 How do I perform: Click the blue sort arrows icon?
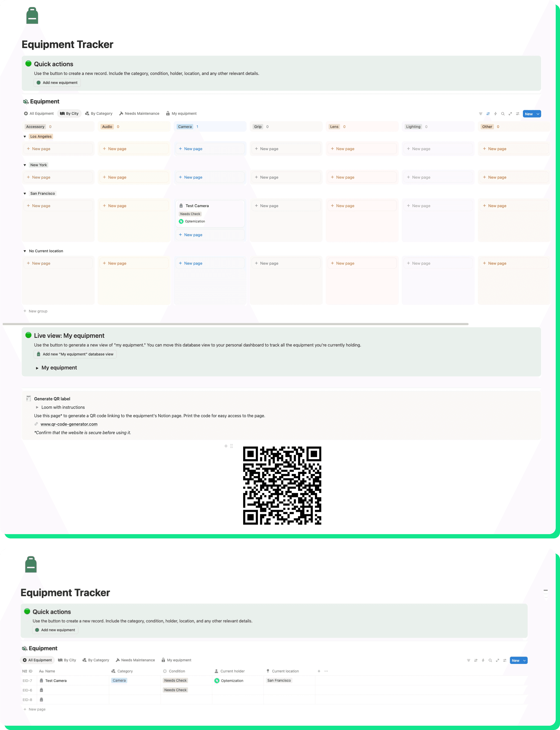click(x=488, y=114)
